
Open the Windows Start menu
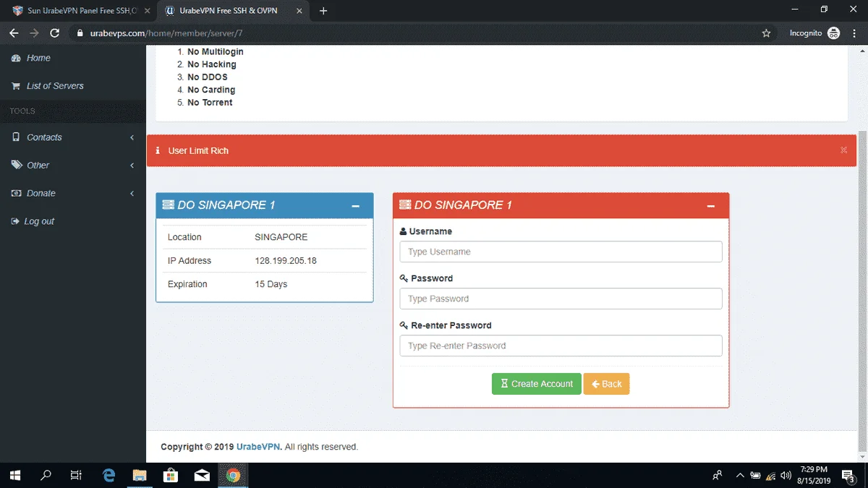pyautogui.click(x=15, y=475)
